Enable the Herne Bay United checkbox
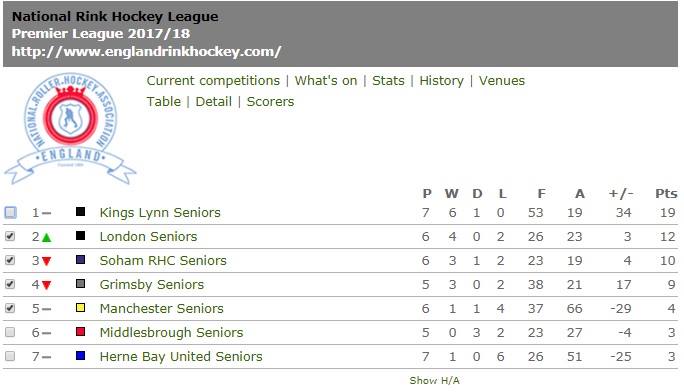 click(x=10, y=356)
